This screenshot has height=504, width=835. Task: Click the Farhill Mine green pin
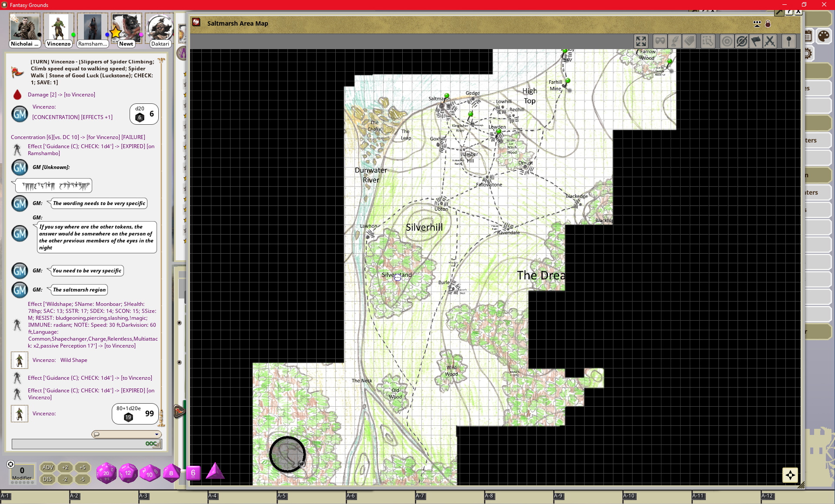coord(568,81)
